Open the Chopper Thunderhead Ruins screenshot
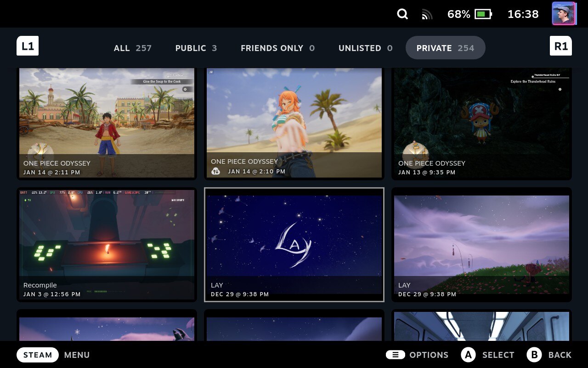Screen dimensions: 588x368 pyautogui.click(x=481, y=122)
